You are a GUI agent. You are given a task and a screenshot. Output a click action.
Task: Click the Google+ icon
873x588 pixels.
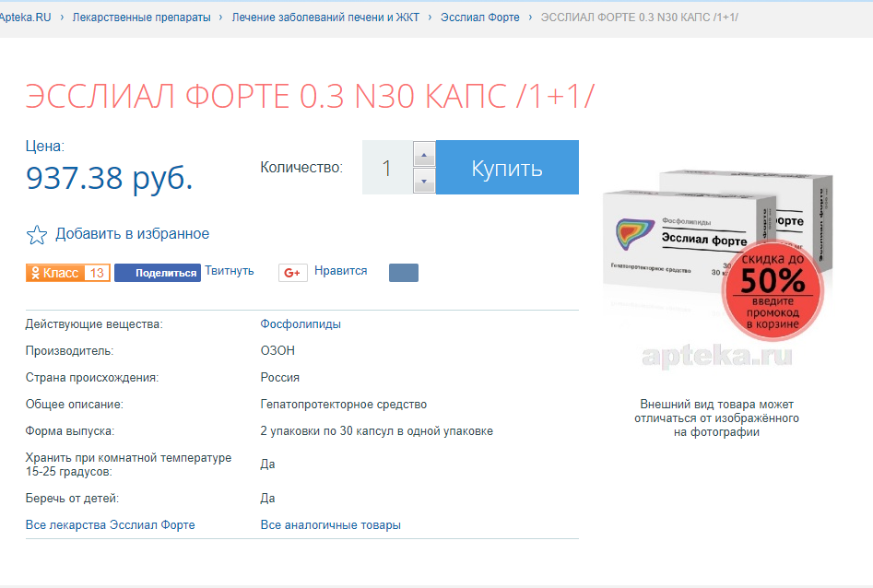click(x=293, y=273)
